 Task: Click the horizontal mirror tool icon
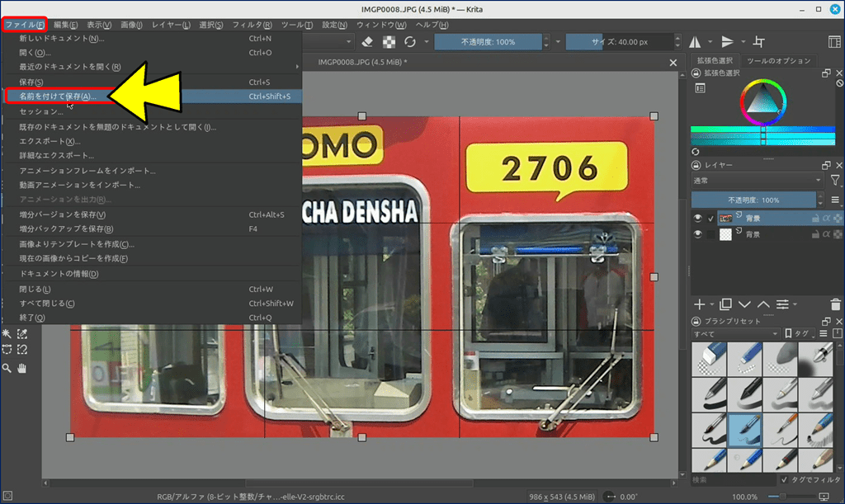click(695, 42)
